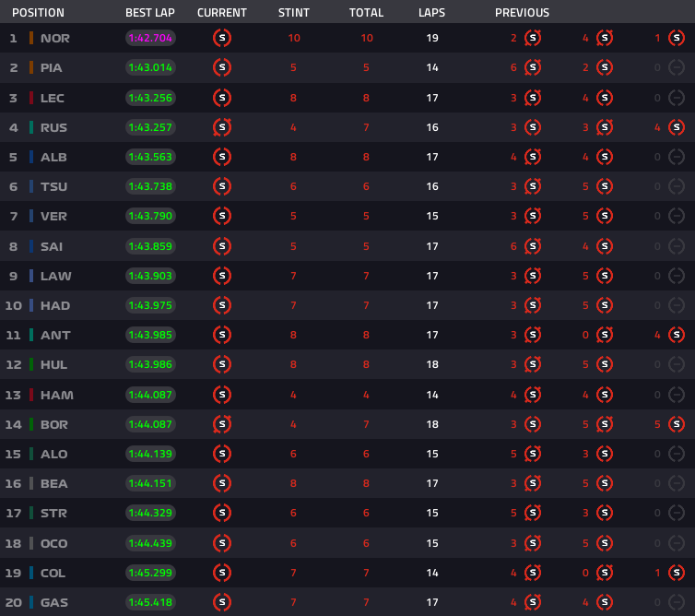695x616 pixels.
Task: Click RUS's third previous stint tyre icon
Action: 677,127
